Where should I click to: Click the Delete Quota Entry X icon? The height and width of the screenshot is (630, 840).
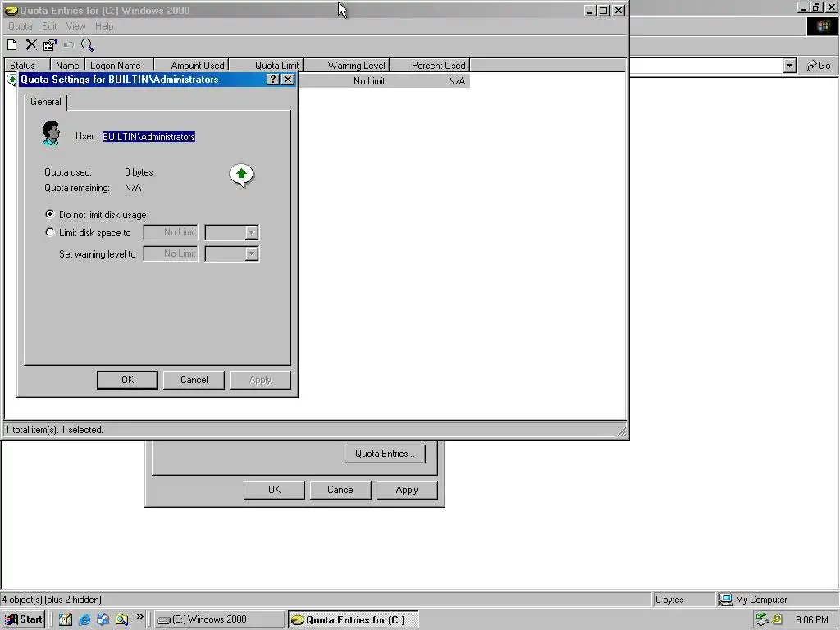pyautogui.click(x=31, y=45)
